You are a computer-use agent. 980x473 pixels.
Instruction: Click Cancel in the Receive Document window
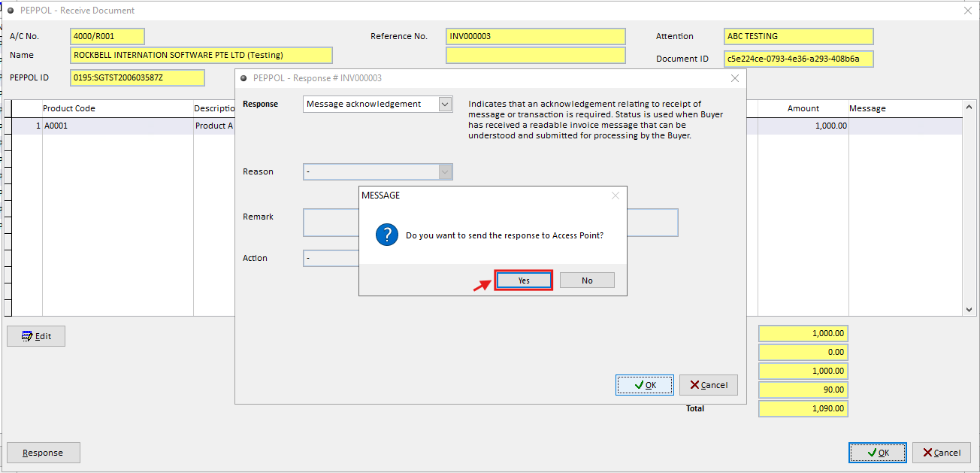point(942,453)
